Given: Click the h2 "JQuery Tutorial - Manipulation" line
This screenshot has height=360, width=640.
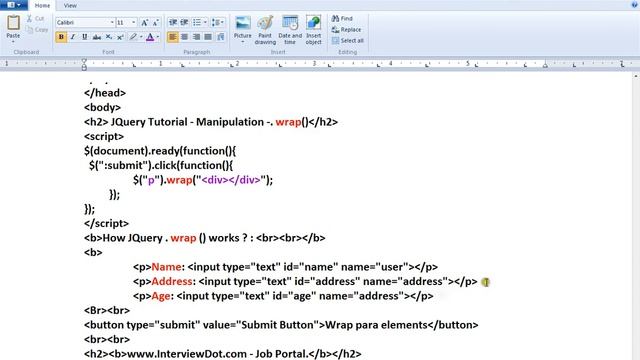Looking at the screenshot, I should [211, 122].
